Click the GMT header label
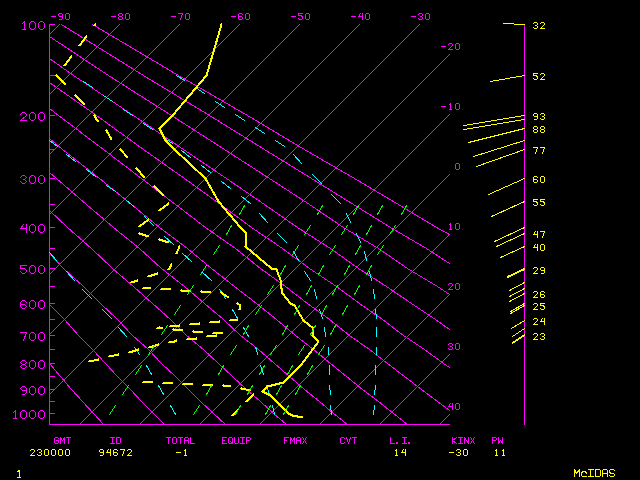Screen dimensions: 640x480 point(62,440)
